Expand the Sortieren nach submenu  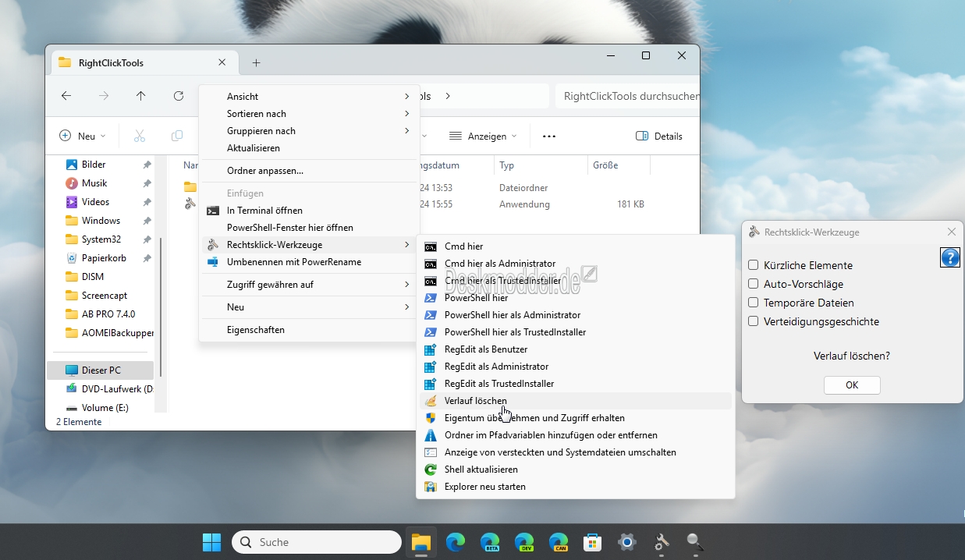(310, 114)
